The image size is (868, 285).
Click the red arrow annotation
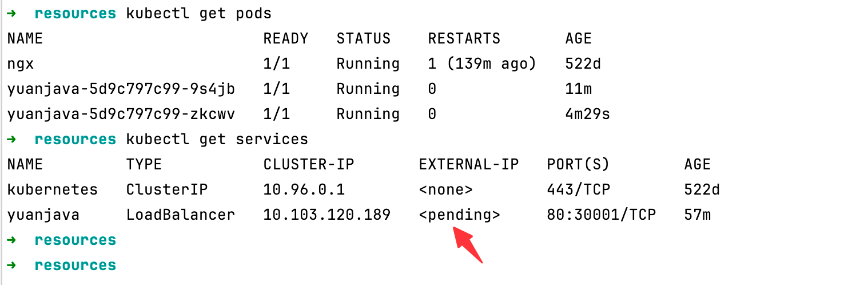point(468,244)
